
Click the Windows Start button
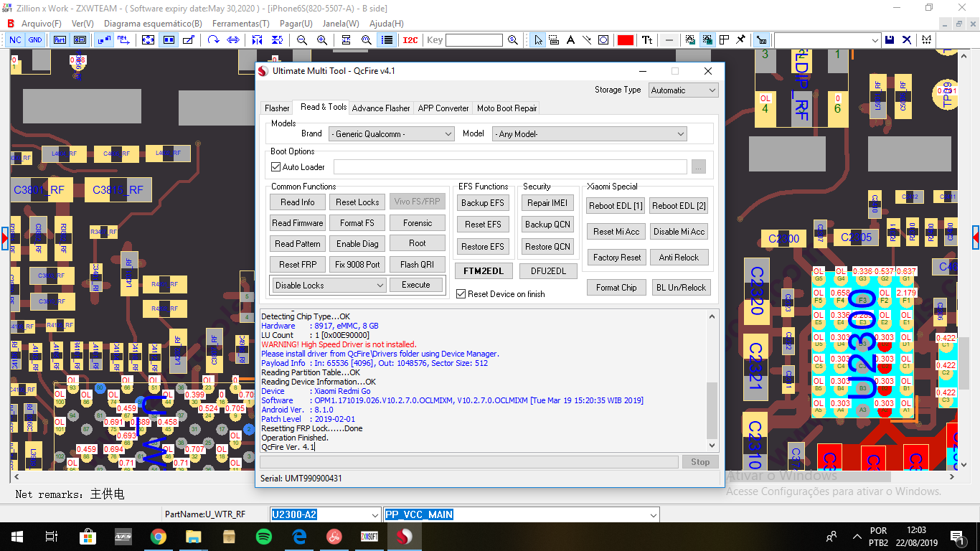pyautogui.click(x=17, y=537)
